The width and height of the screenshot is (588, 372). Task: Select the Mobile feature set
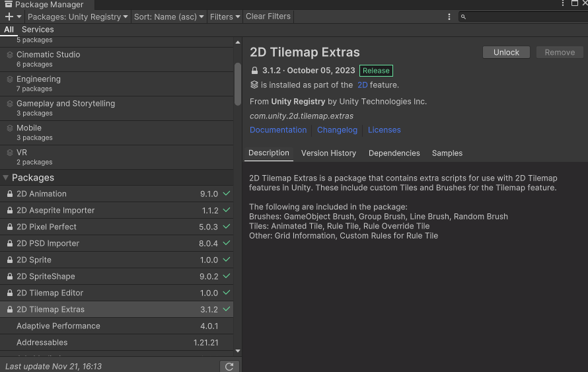pos(117,133)
